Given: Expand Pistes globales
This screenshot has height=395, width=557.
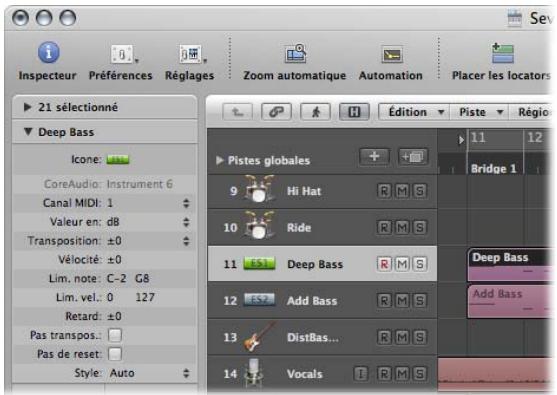Looking at the screenshot, I should coord(220,161).
